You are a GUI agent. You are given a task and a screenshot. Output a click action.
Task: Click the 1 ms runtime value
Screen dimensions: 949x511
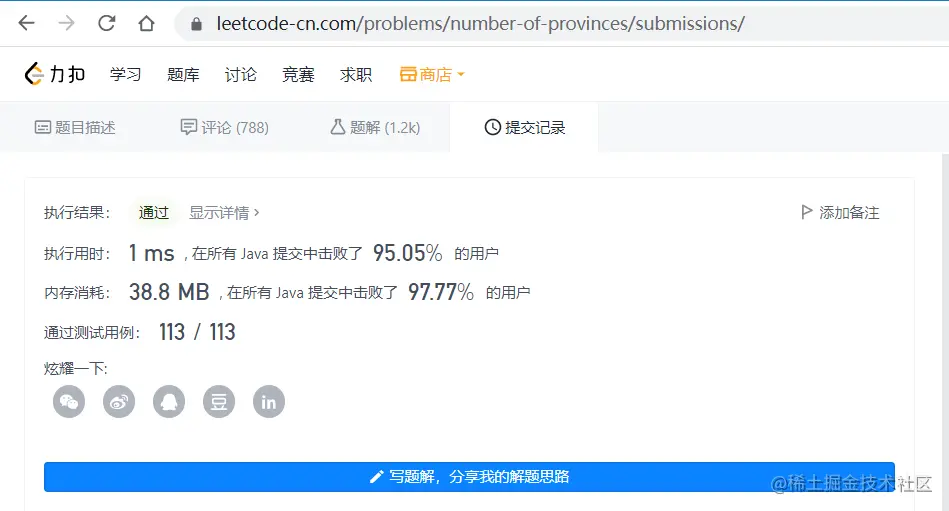tap(151, 253)
